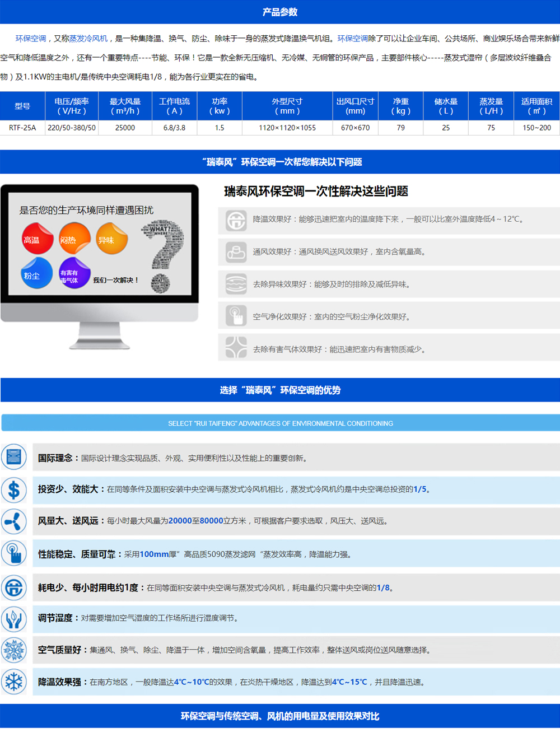The width and height of the screenshot is (560, 737).
Task: Click the 最大风量 column header in the table
Action: (125, 106)
